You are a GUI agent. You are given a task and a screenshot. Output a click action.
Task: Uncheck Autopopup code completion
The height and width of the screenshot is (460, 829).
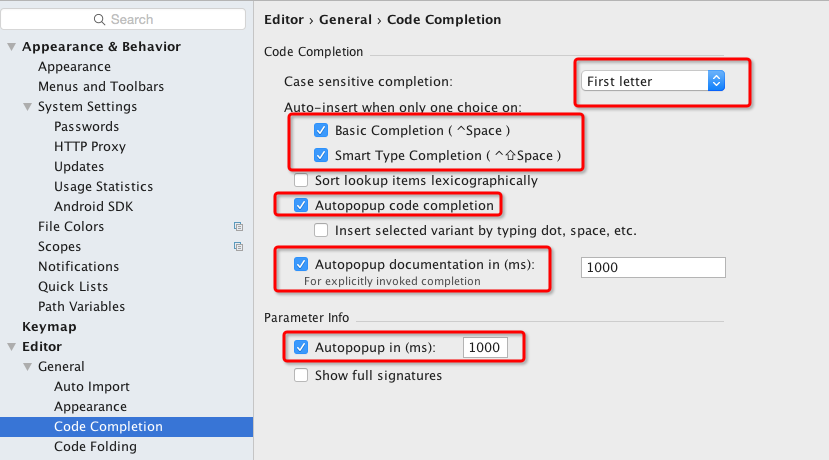pos(301,206)
